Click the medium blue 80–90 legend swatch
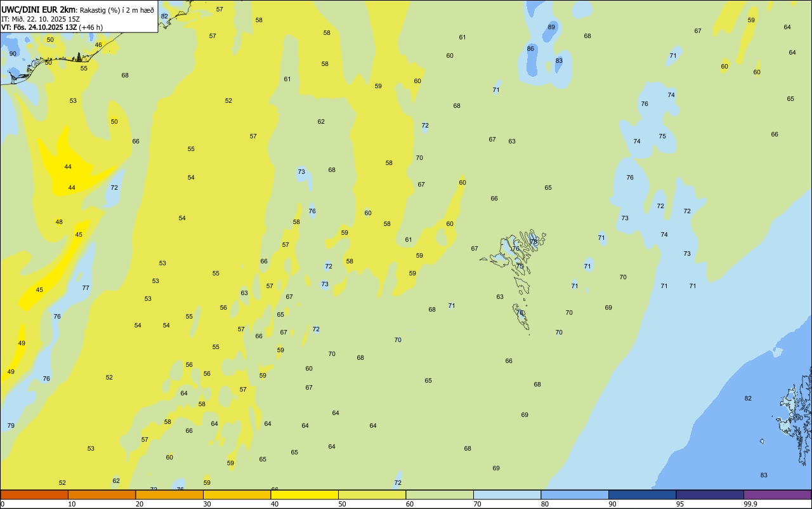The image size is (812, 509). [575, 494]
